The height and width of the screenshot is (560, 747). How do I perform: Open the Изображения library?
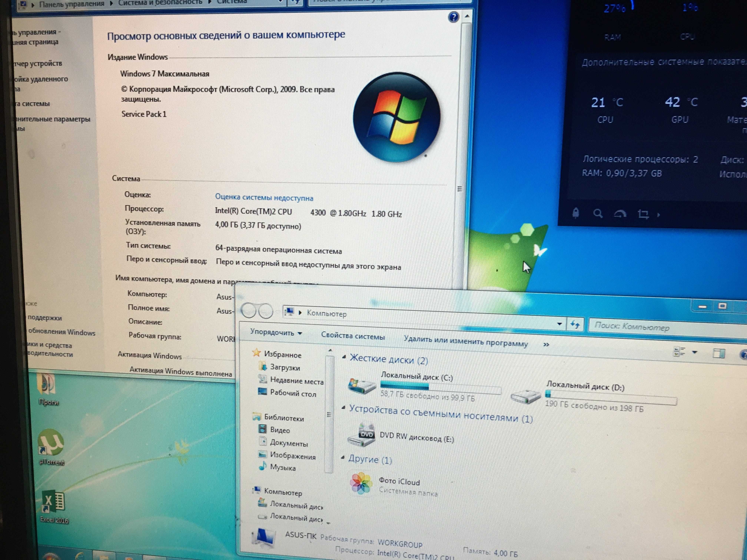tap(293, 456)
